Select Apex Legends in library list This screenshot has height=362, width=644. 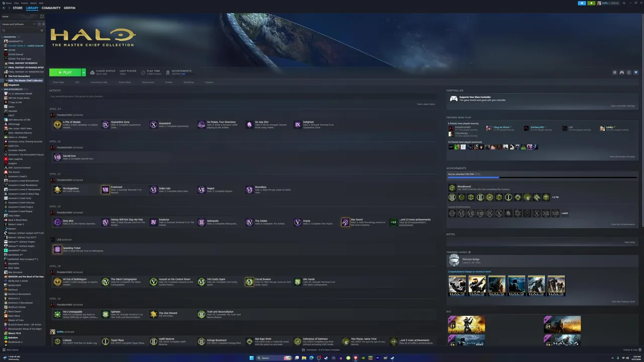coord(15,159)
